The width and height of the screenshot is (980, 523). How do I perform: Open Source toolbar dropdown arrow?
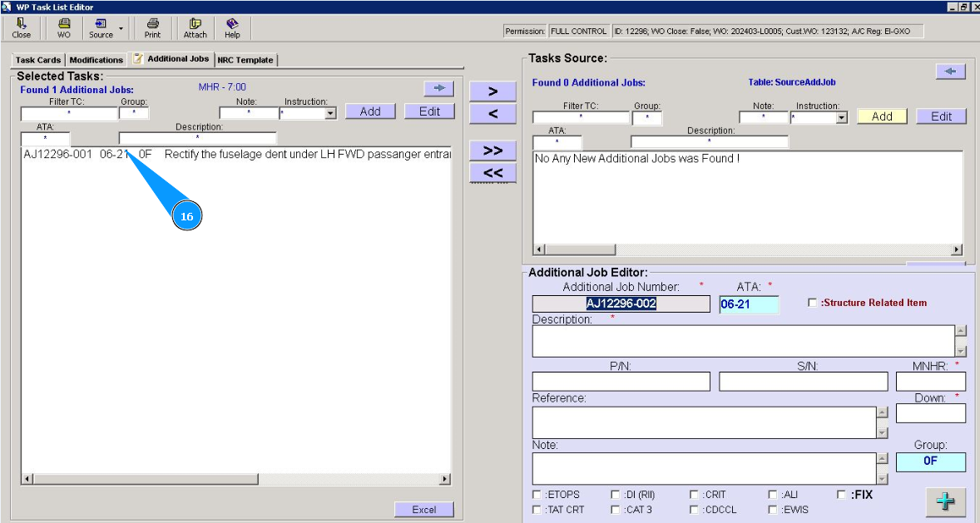click(121, 28)
